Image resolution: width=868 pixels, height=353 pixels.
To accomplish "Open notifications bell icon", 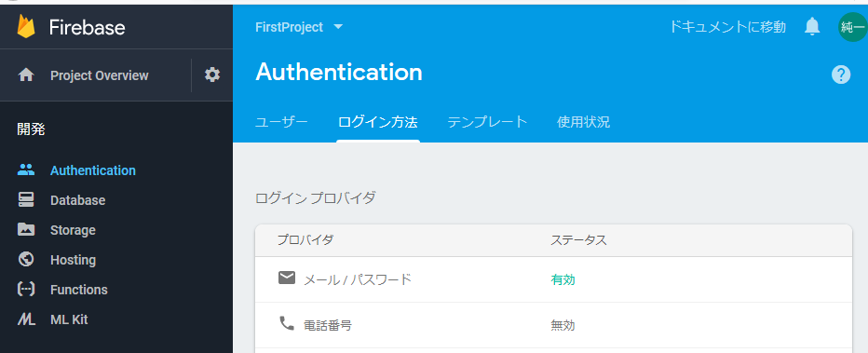I will point(811,26).
